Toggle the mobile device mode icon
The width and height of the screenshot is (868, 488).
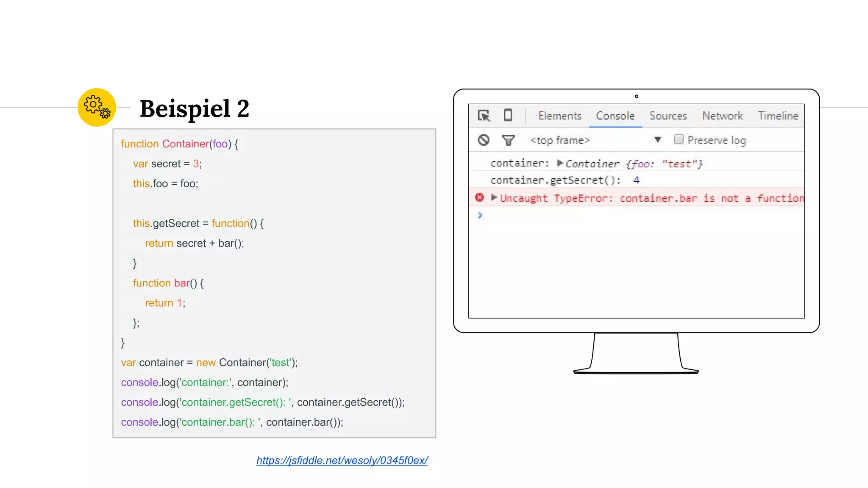click(508, 115)
